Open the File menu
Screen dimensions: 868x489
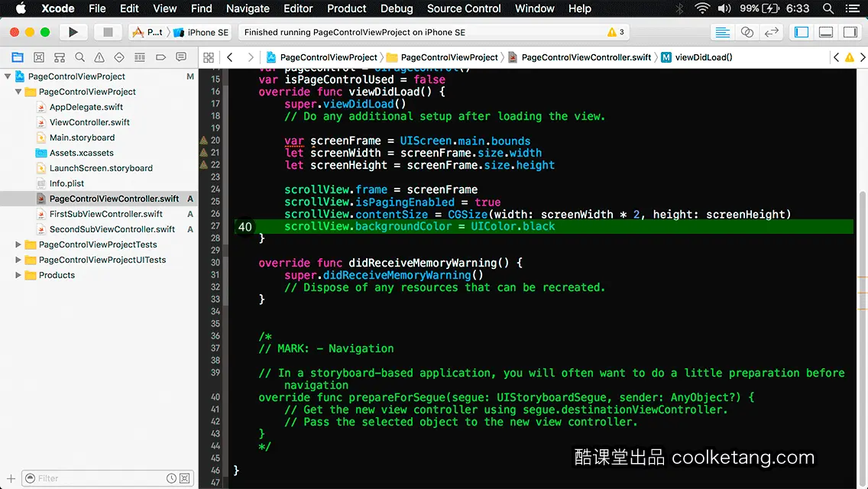click(97, 8)
